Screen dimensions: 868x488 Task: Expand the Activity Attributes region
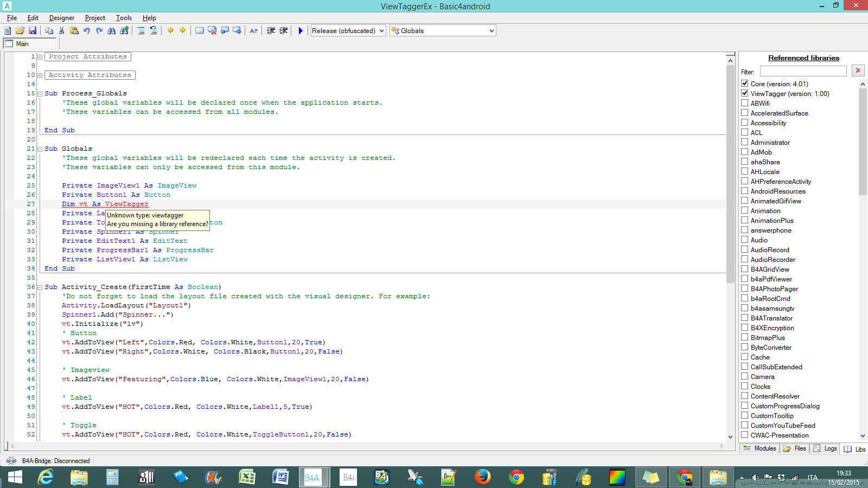click(x=40, y=75)
